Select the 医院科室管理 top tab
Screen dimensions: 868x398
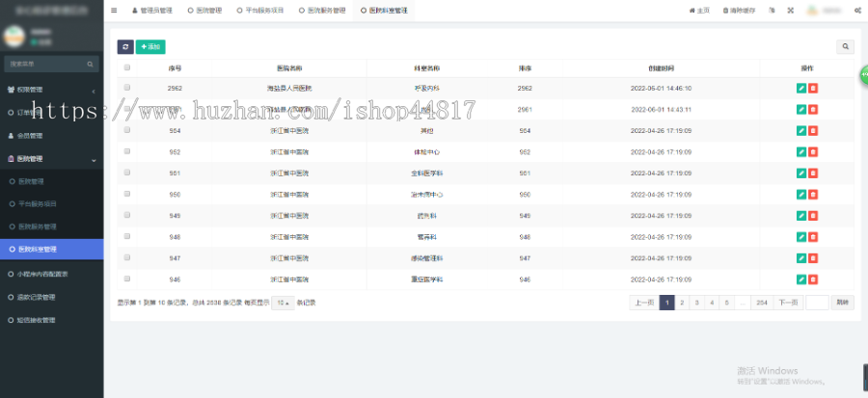coord(384,10)
